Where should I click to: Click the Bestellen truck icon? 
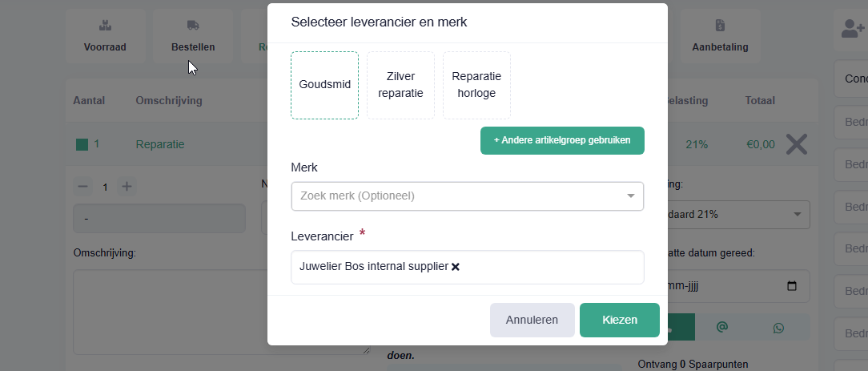click(x=193, y=25)
